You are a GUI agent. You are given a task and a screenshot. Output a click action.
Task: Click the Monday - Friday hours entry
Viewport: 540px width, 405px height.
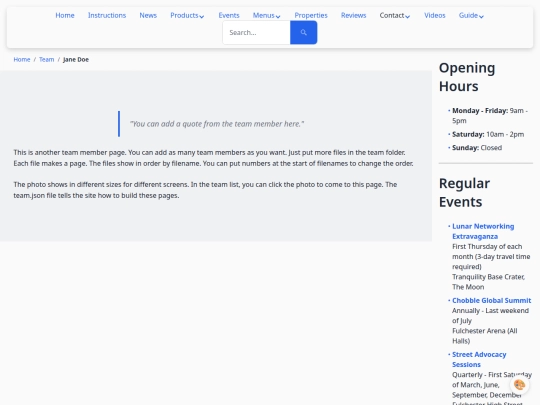[x=490, y=115]
